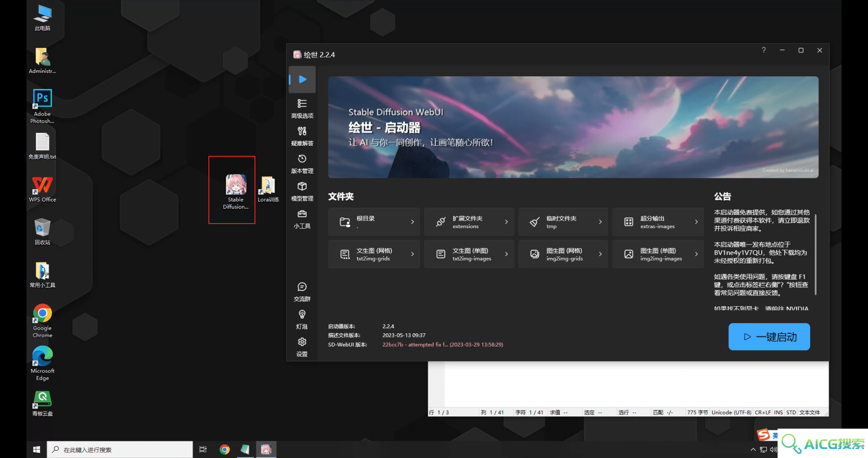The height and width of the screenshot is (458, 868).
Task: Click the 2023-05-13 09:37 description version value
Action: [x=404, y=335]
